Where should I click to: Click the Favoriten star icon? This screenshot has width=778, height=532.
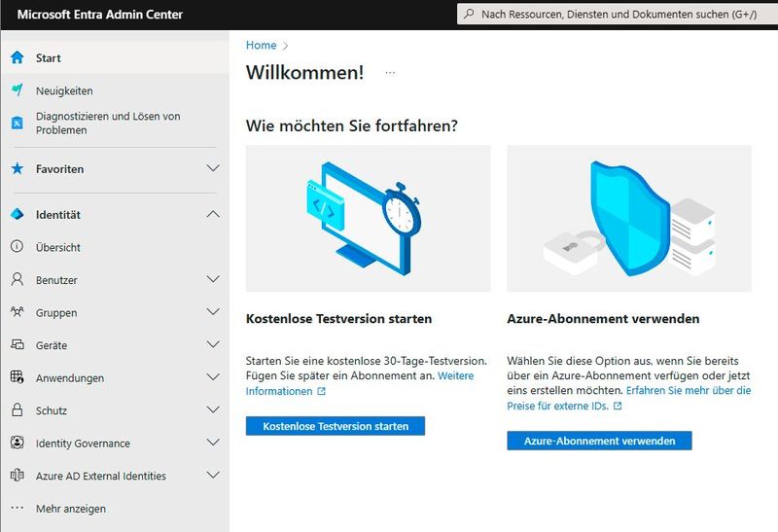pos(17,168)
